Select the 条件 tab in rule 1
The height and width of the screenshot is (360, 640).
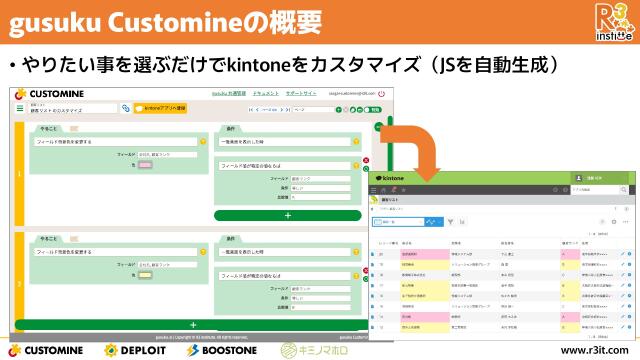pos(231,129)
